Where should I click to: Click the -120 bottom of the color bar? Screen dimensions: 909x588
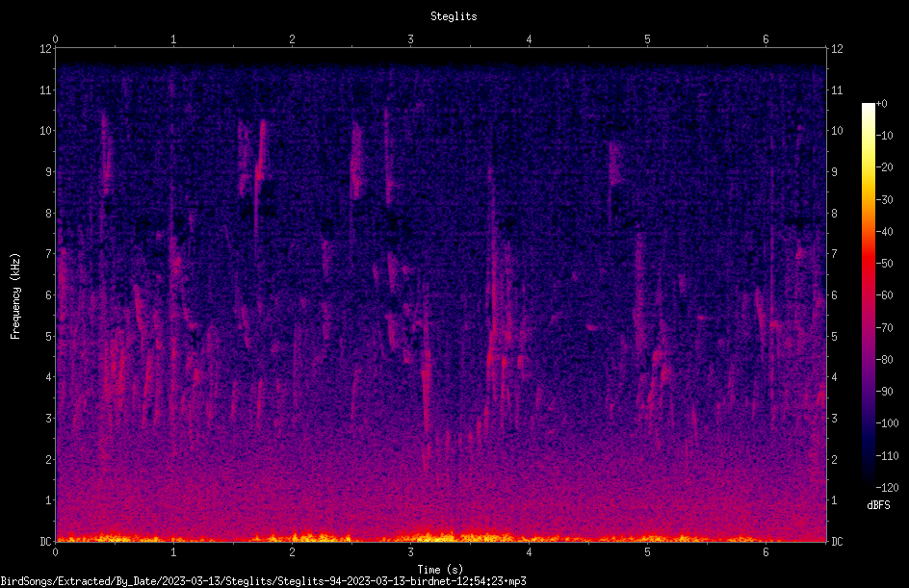[x=868, y=485]
